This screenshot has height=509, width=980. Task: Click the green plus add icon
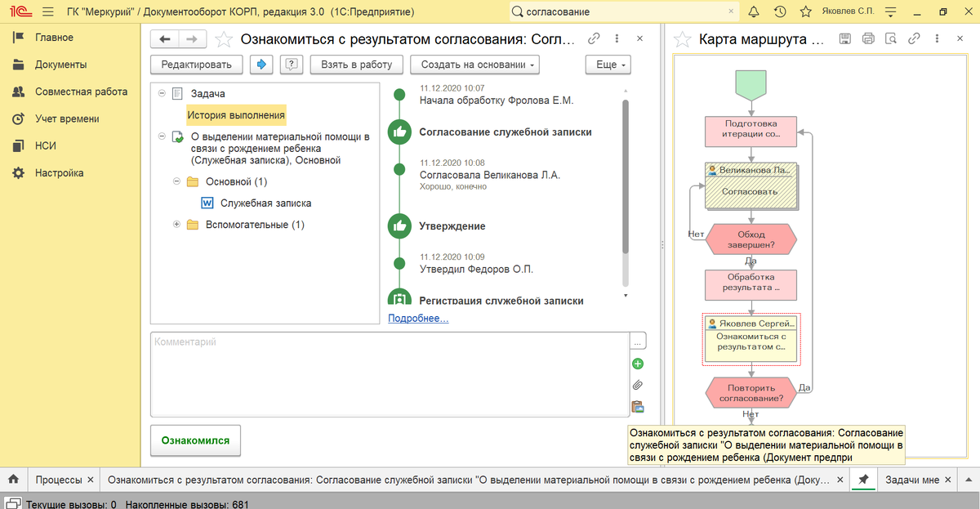638,364
